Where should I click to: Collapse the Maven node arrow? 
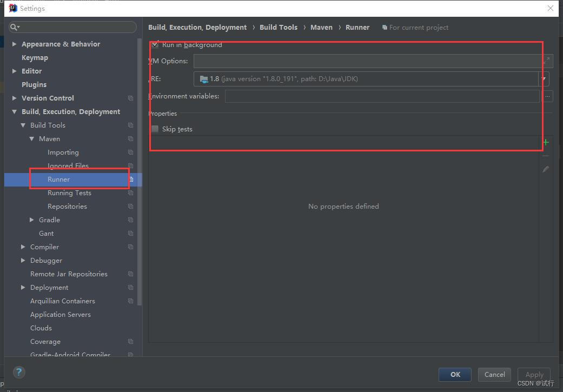click(x=31, y=139)
